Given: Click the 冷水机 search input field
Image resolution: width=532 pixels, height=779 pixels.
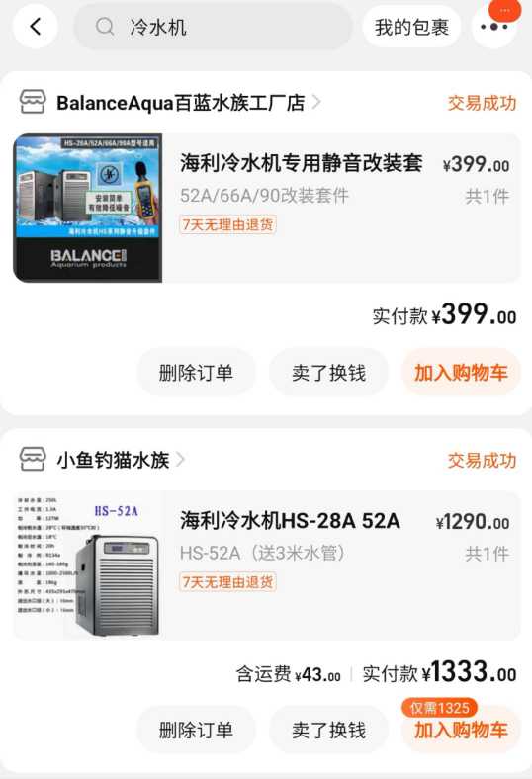Looking at the screenshot, I should click(x=214, y=27).
